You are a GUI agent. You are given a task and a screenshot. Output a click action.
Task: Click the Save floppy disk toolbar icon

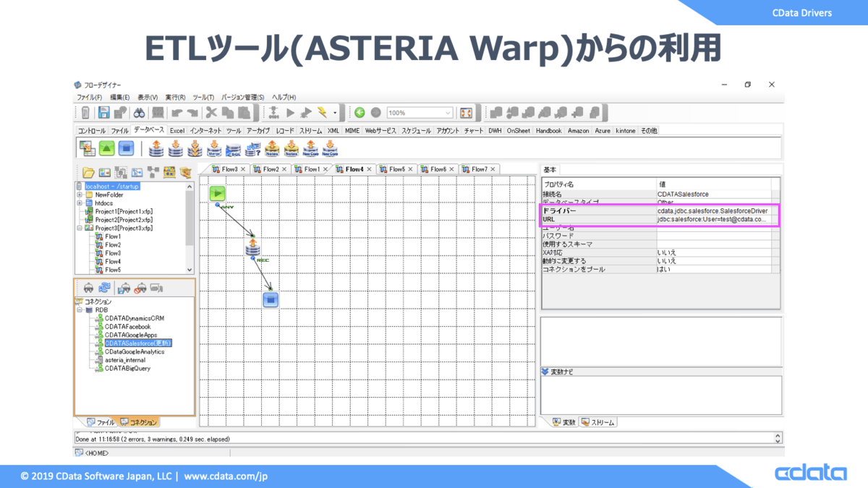[104, 113]
